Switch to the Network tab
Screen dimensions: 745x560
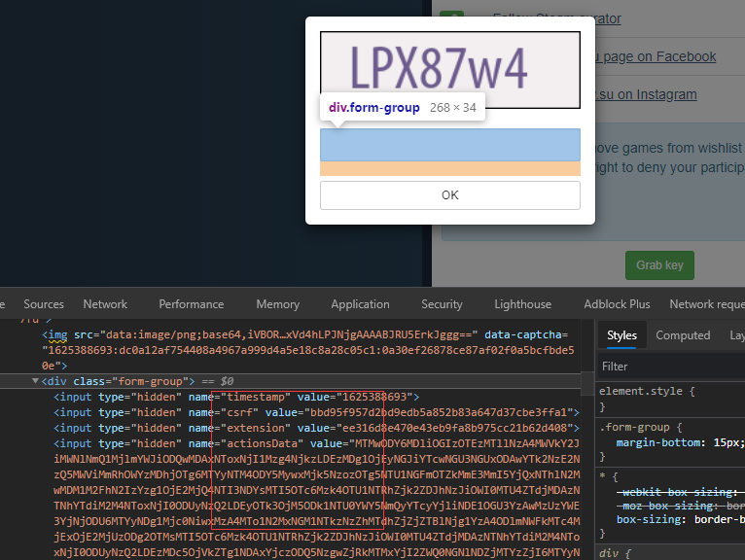105,304
